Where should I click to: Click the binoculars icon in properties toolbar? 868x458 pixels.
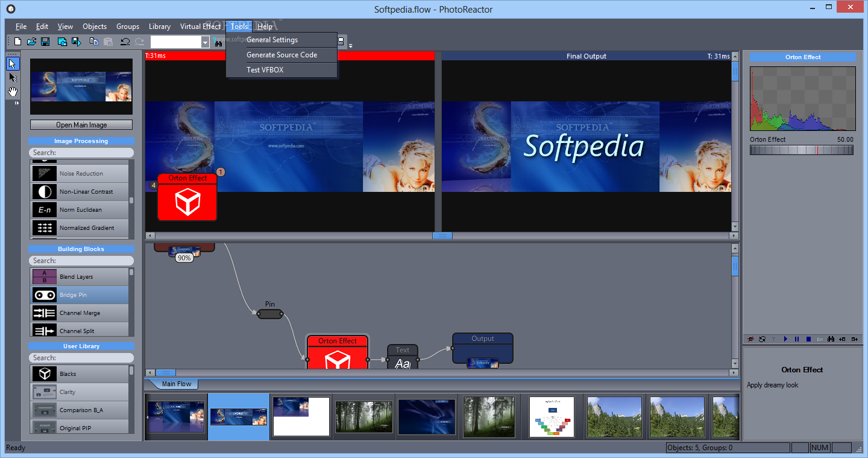(x=831, y=339)
